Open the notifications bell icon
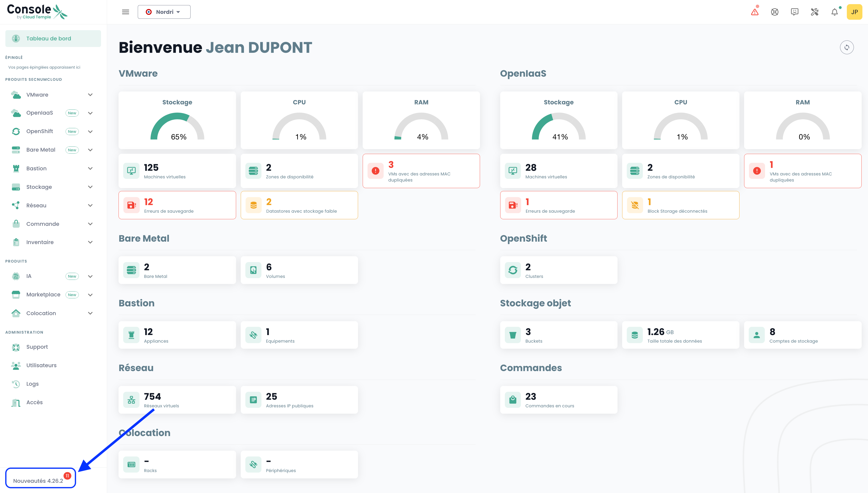Viewport: 868px width, 493px height. click(x=834, y=12)
